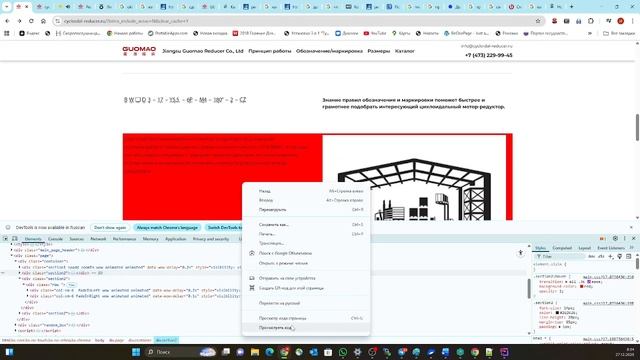Open WhatsApp from the taskbar
This screenshot has height=360, width=640.
click(343, 352)
